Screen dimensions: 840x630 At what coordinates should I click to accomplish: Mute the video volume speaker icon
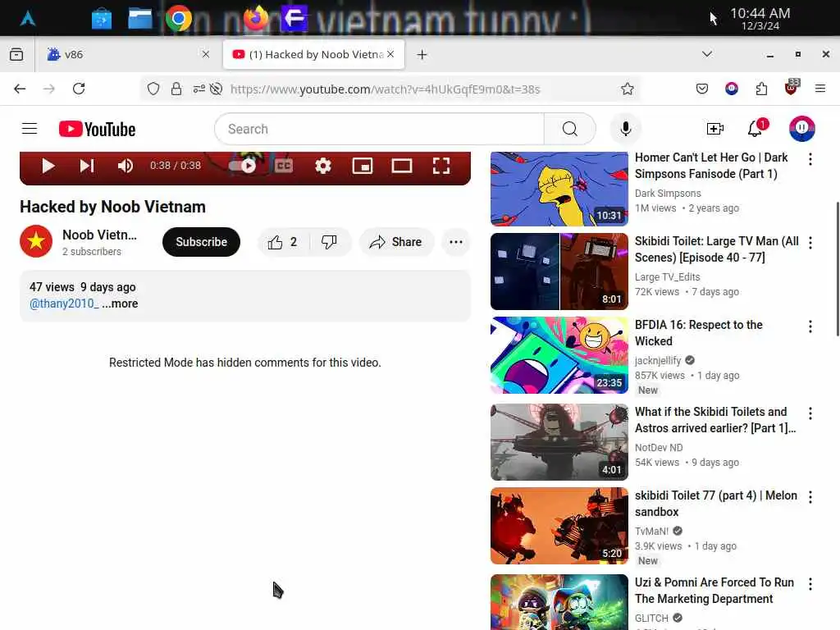[x=126, y=166]
